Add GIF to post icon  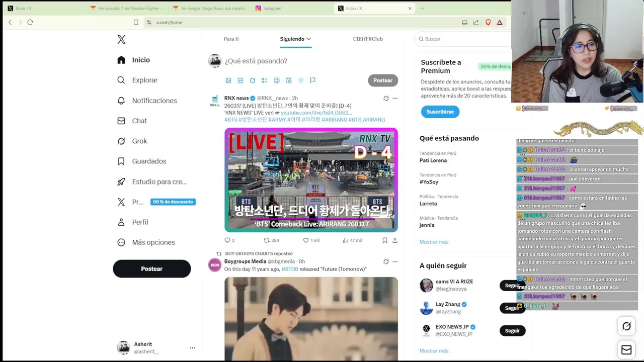240,80
